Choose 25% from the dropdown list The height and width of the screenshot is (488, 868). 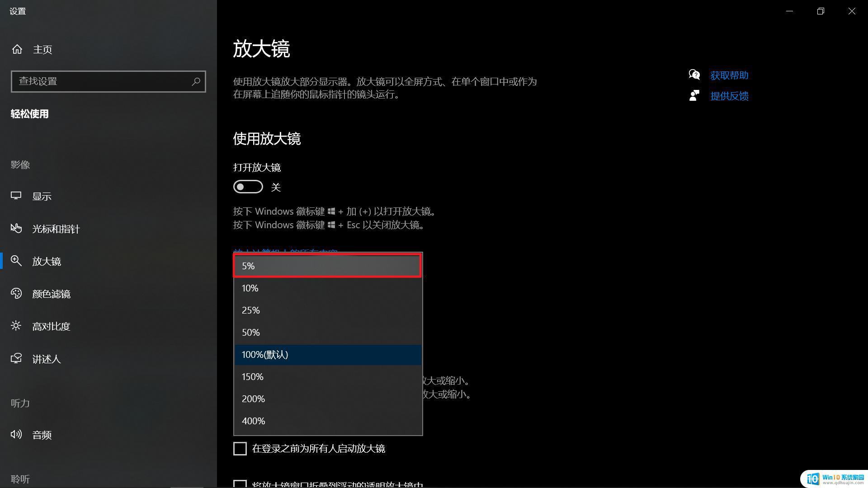coord(328,310)
